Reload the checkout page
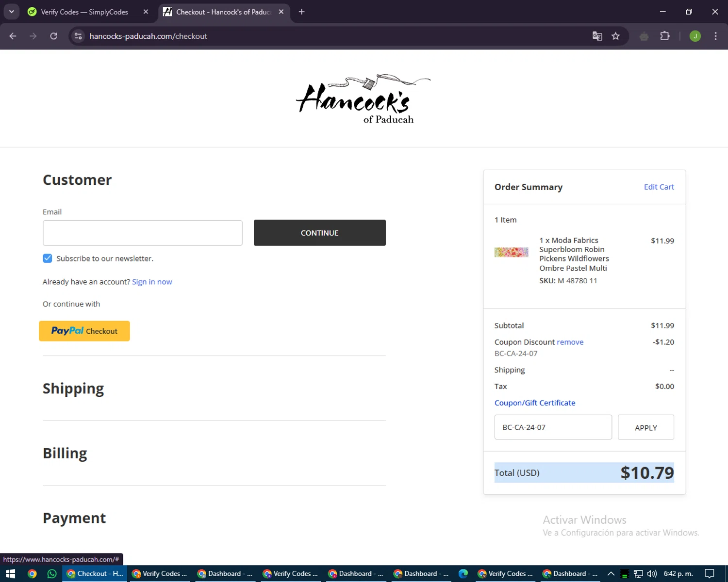 click(53, 36)
